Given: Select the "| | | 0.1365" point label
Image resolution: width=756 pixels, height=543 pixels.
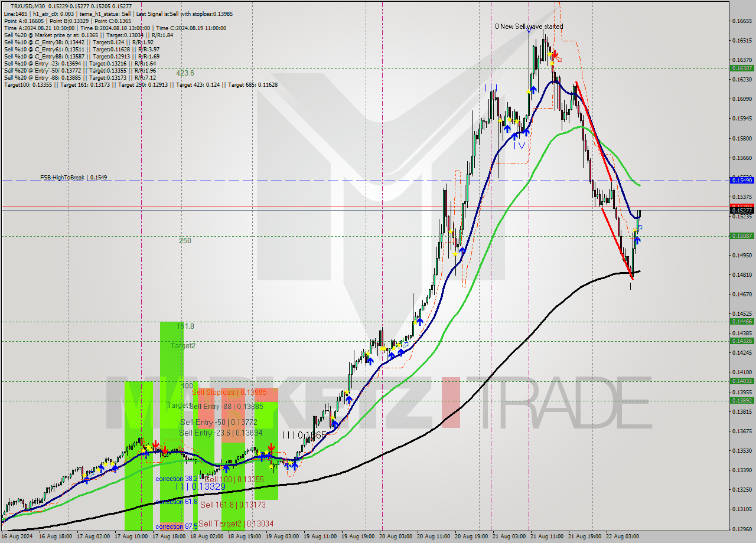Looking at the screenshot, I should [x=304, y=435].
